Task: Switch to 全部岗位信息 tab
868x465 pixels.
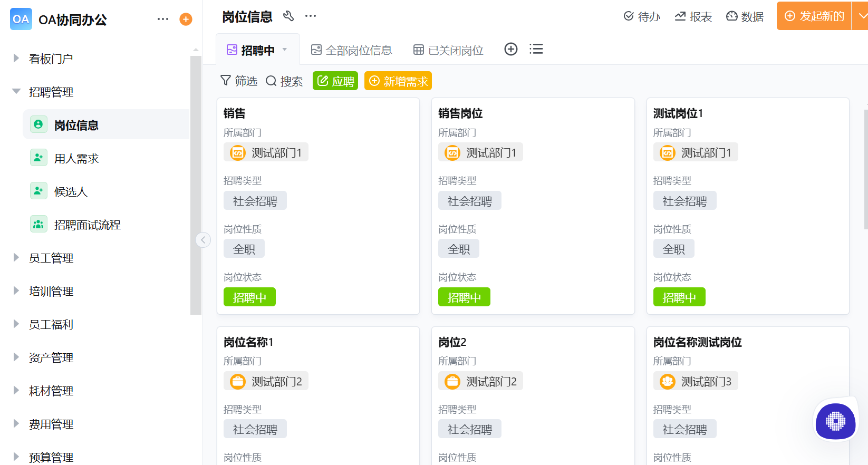Action: [352, 50]
